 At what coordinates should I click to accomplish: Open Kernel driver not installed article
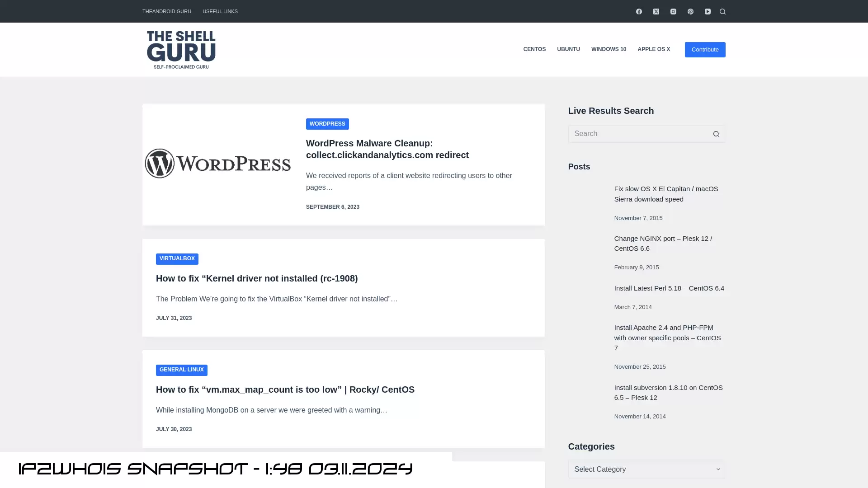click(257, 278)
